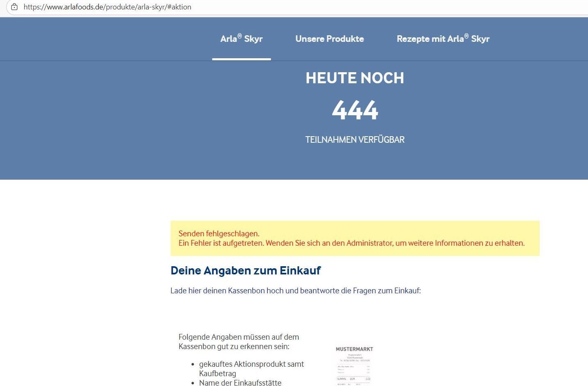Open the Arla Skyr tab

click(241, 39)
